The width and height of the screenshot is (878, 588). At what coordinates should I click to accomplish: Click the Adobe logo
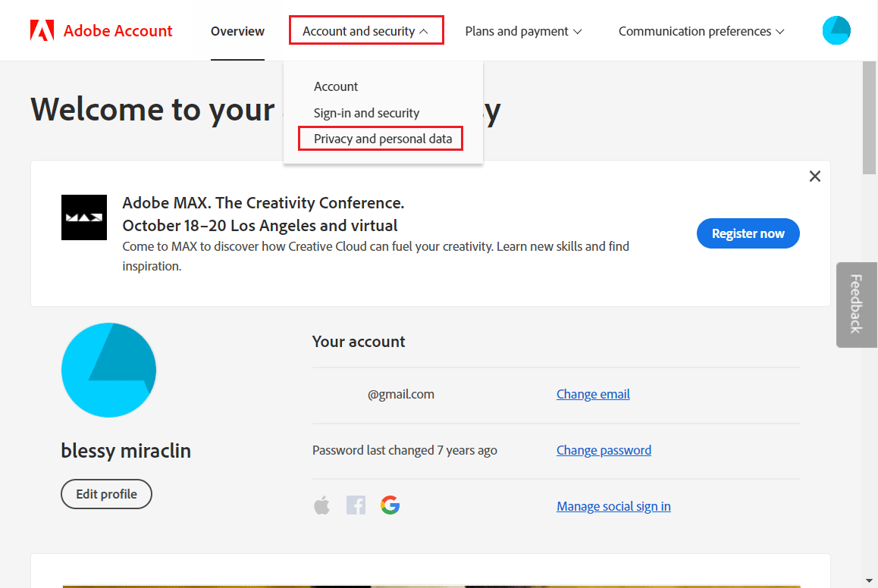click(x=42, y=30)
